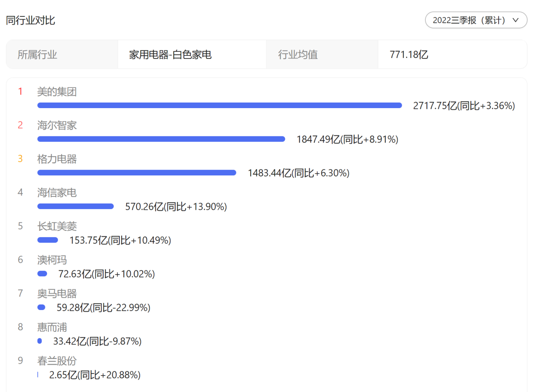Click the 春兰股份 company name
This screenshot has height=392, width=536.
pos(57,361)
